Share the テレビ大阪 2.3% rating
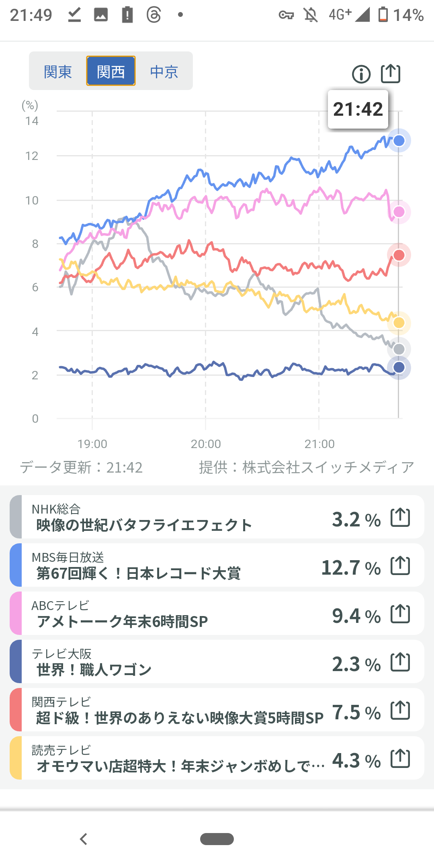 pyautogui.click(x=400, y=662)
